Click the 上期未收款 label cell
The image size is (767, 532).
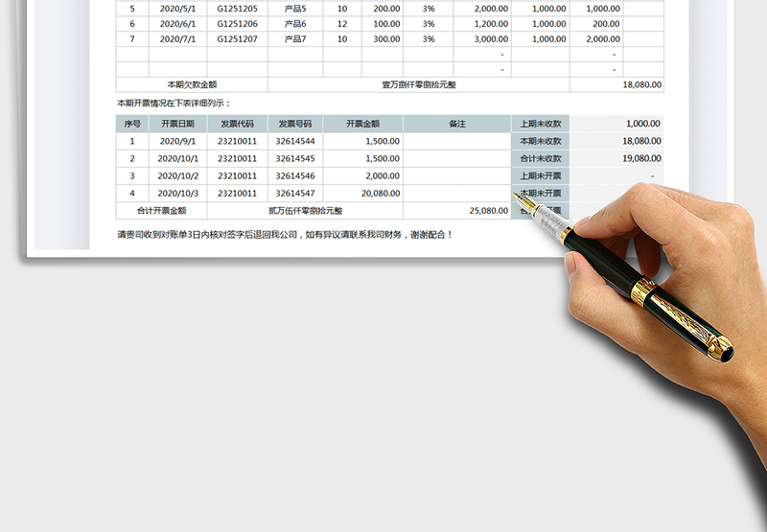[x=540, y=124]
